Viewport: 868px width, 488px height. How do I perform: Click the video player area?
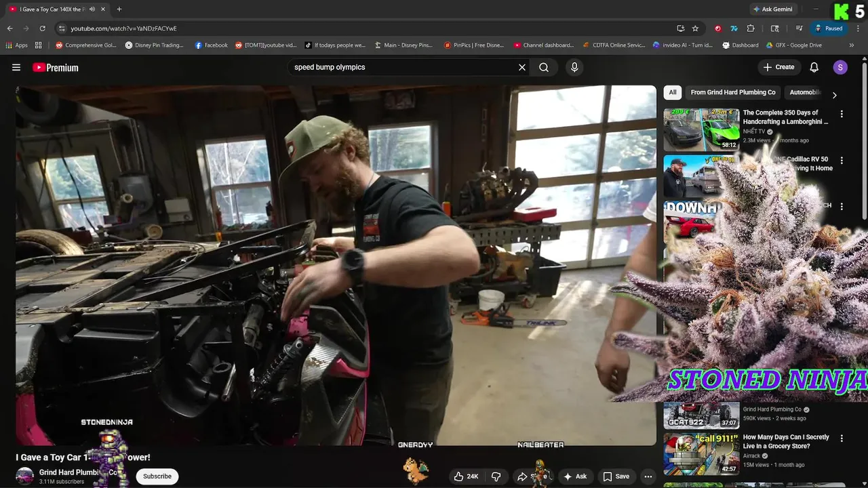336,265
